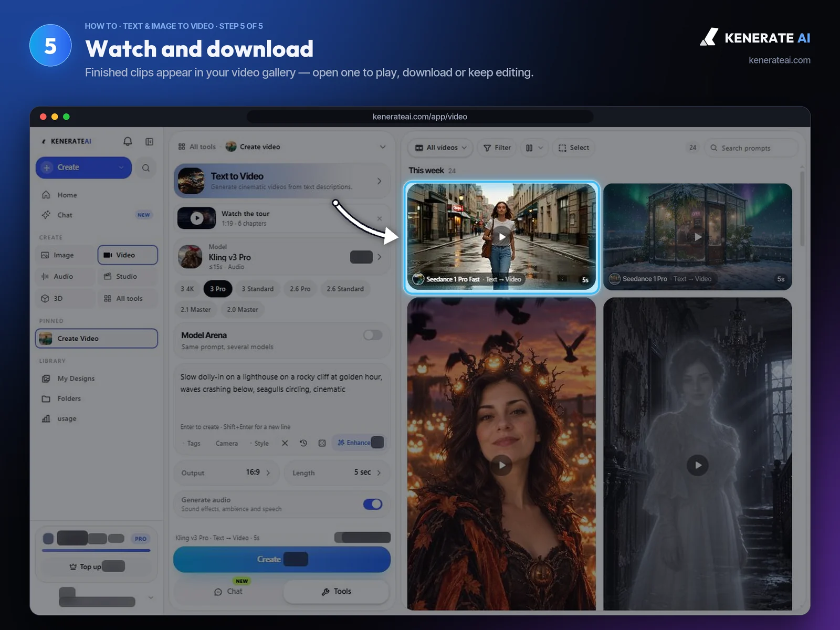Select the 3 4K model variant
This screenshot has width=840, height=630.
187,289
